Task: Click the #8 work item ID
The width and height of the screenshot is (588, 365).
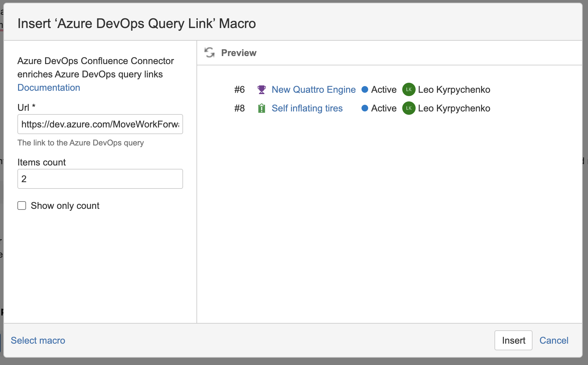Action: (240, 108)
